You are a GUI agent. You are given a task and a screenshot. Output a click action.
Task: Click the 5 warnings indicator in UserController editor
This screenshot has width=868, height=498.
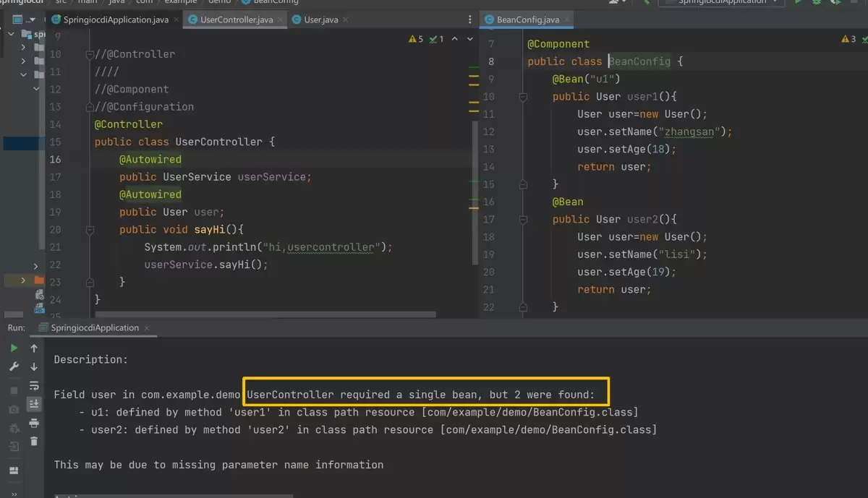pyautogui.click(x=416, y=39)
